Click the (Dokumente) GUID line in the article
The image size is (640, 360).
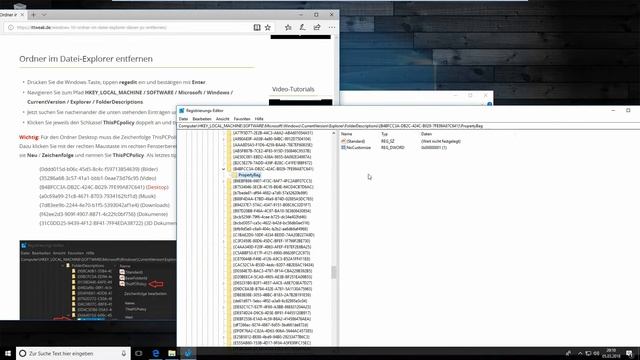pyautogui.click(x=103, y=214)
